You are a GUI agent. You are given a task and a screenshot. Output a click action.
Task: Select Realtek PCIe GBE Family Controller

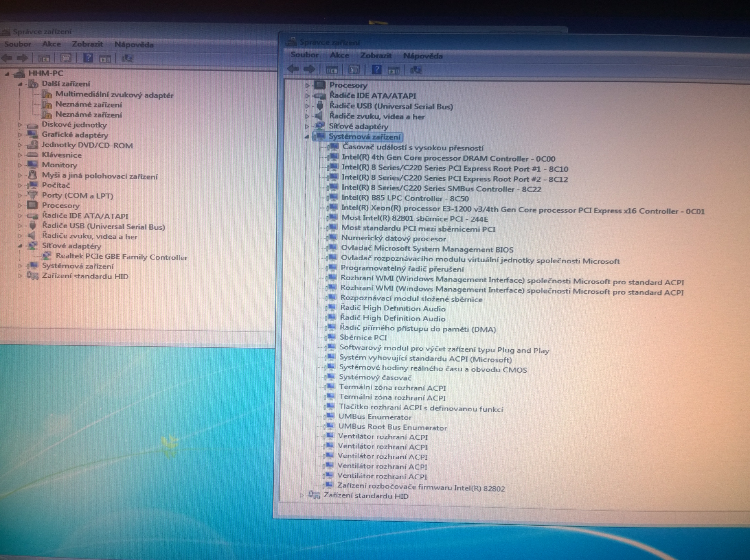coord(122,257)
